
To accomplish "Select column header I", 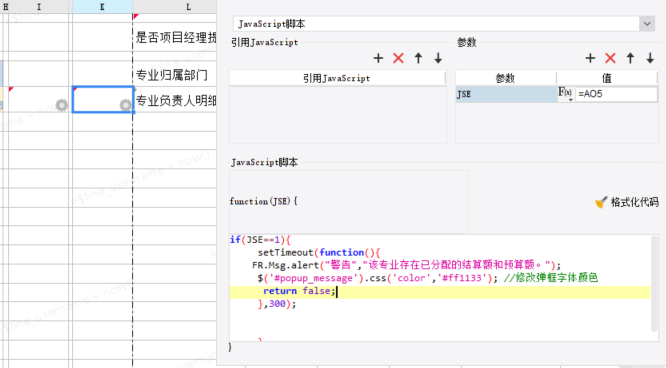I will [x=39, y=6].
